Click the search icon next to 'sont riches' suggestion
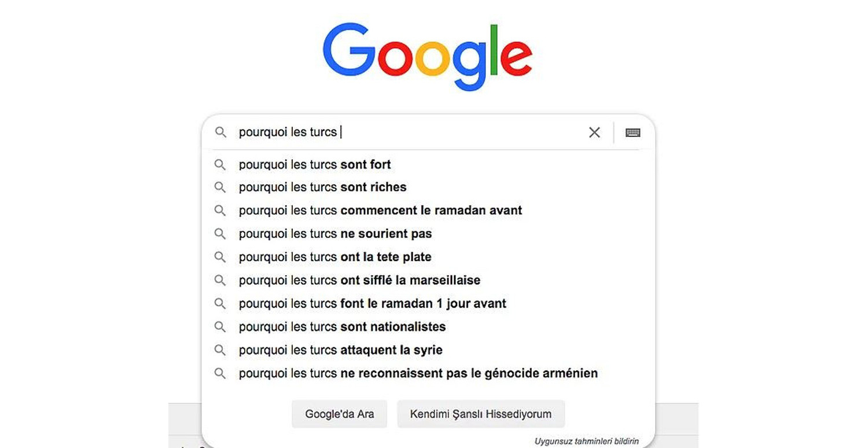The image size is (868, 448). click(220, 187)
